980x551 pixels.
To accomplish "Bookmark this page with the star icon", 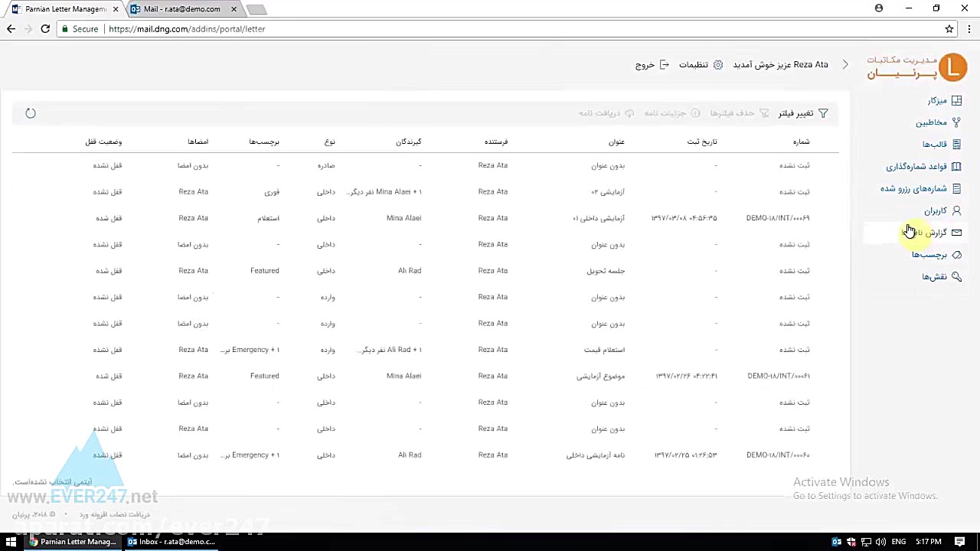I will 949,29.
